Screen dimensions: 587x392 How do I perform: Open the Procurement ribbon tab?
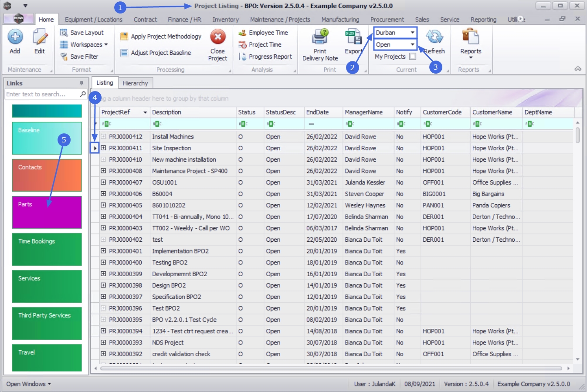pyautogui.click(x=387, y=20)
